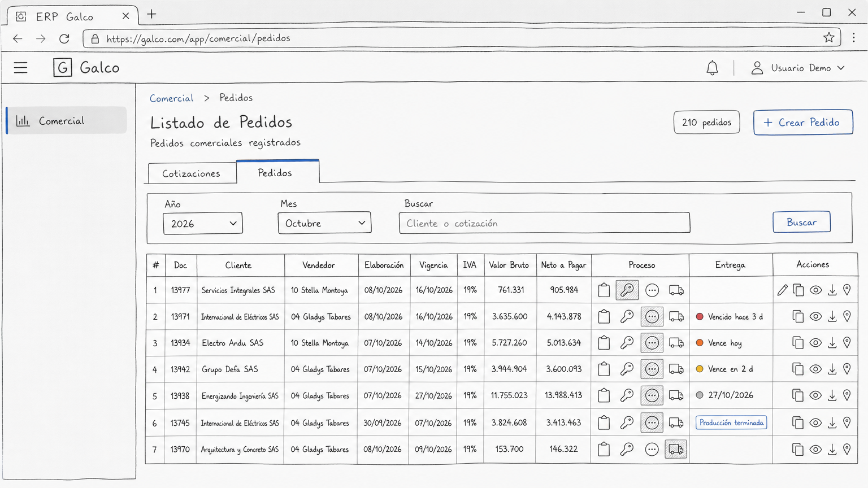Screen dimensions: 868x488
Task: Open the Mes dropdown showing Octubre
Action: click(x=324, y=223)
